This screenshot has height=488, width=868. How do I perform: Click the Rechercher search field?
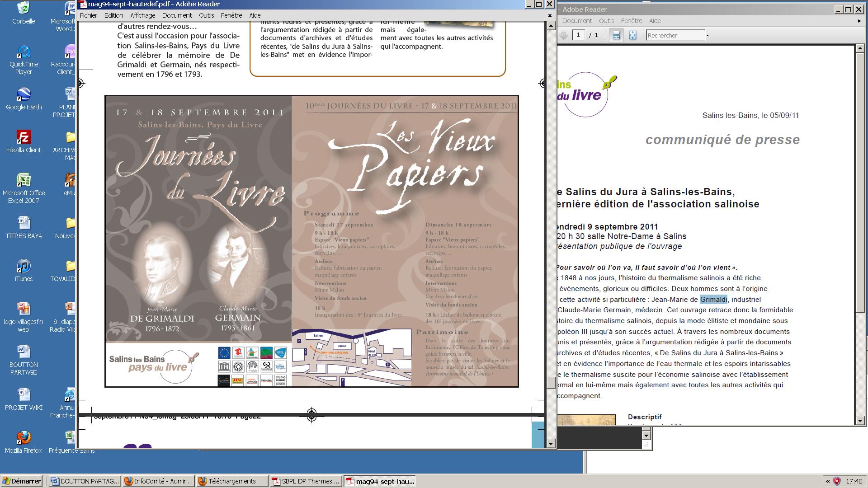(675, 35)
